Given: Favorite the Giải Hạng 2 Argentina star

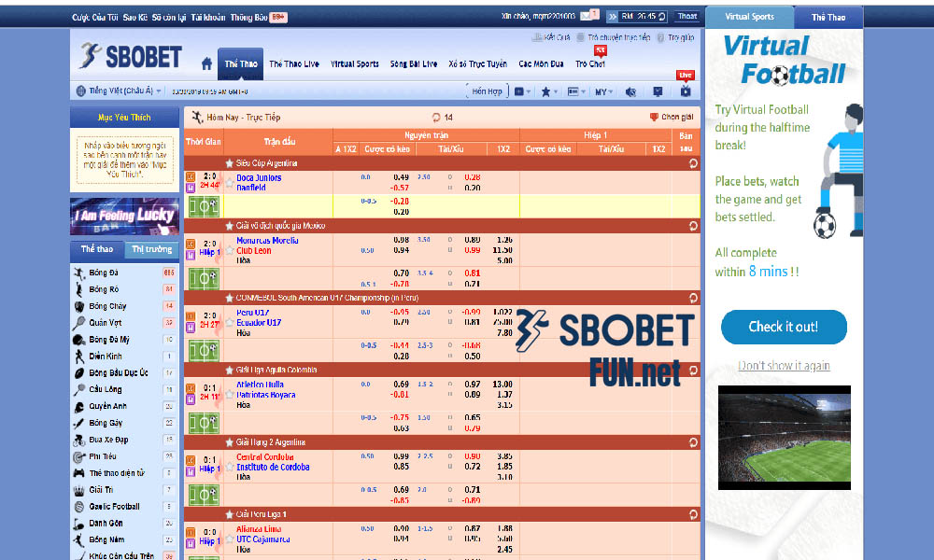Looking at the screenshot, I should 229,442.
